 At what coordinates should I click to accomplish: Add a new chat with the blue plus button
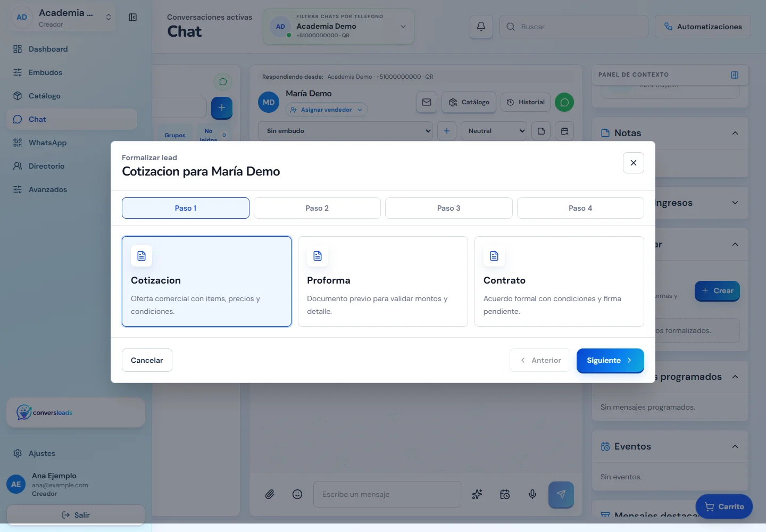point(222,107)
